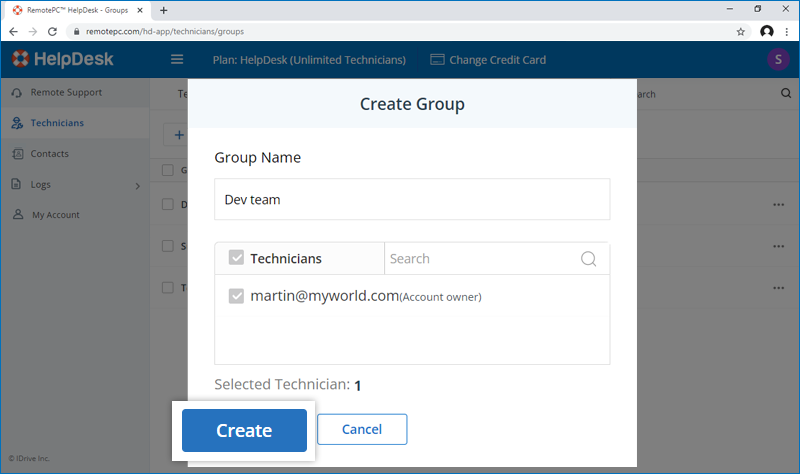Click the hamburger menu icon
800x474 pixels.
click(x=178, y=59)
